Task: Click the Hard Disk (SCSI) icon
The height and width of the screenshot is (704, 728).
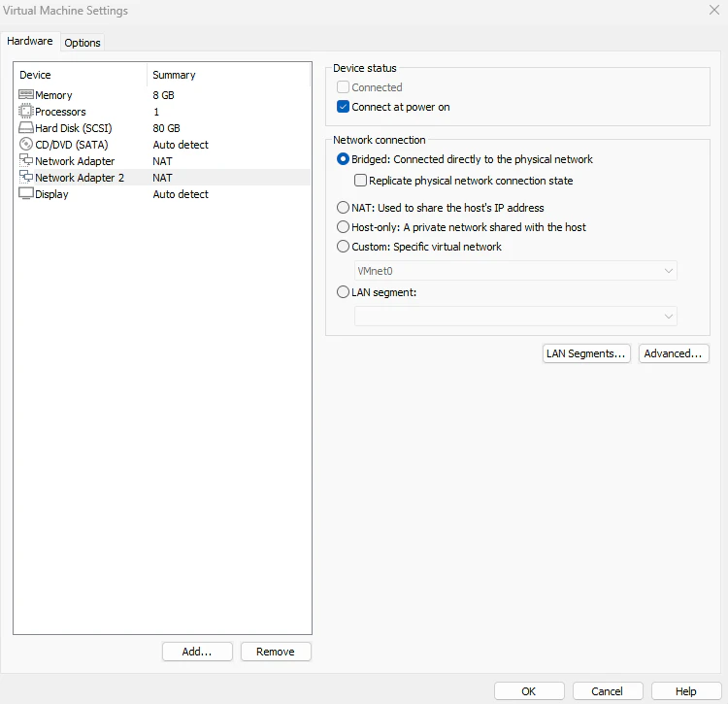Action: (x=25, y=128)
